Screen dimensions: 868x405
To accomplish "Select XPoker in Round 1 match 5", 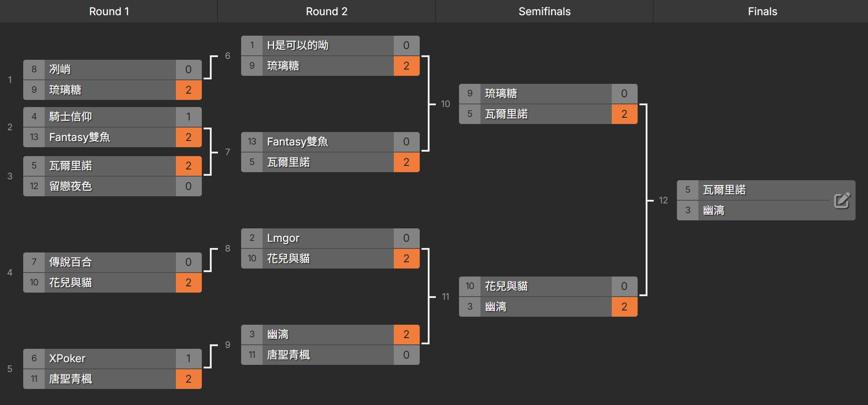I will point(67,359).
